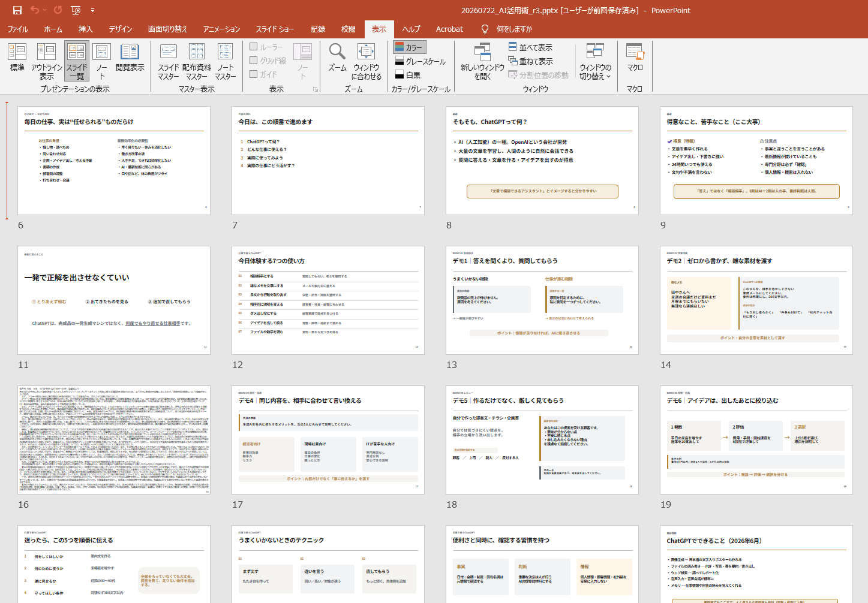
Task: Select slide 7 agenda thumbnail
Action: (328, 161)
